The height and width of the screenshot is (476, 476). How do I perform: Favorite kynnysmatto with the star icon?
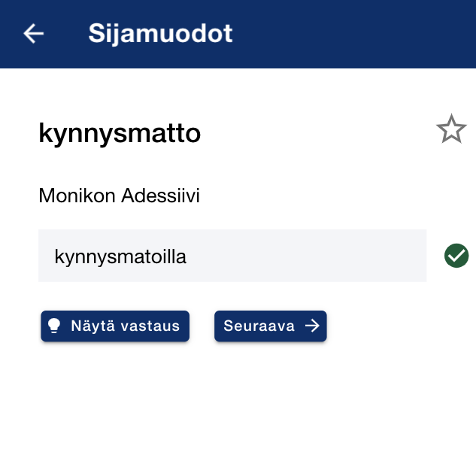pos(451,129)
